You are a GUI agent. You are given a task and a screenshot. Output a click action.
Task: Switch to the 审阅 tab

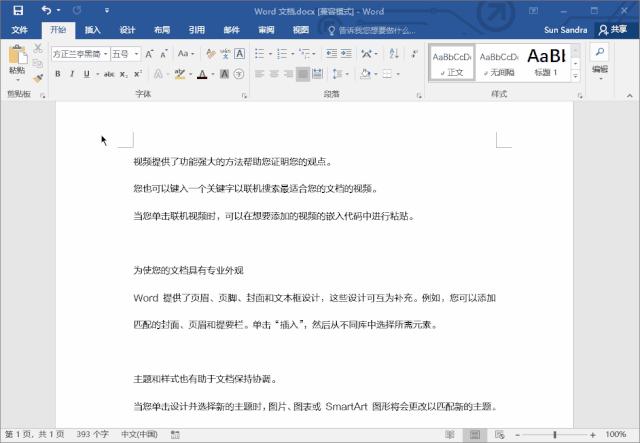point(266,30)
